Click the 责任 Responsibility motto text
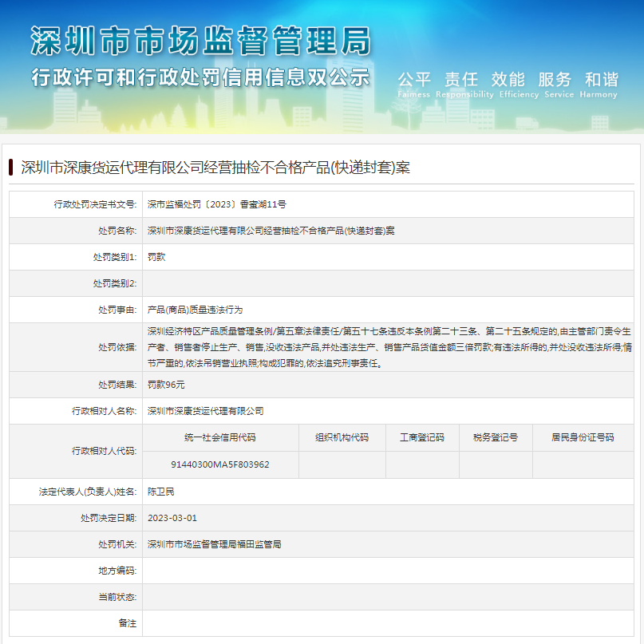This screenshot has width=644, height=644. [x=464, y=85]
